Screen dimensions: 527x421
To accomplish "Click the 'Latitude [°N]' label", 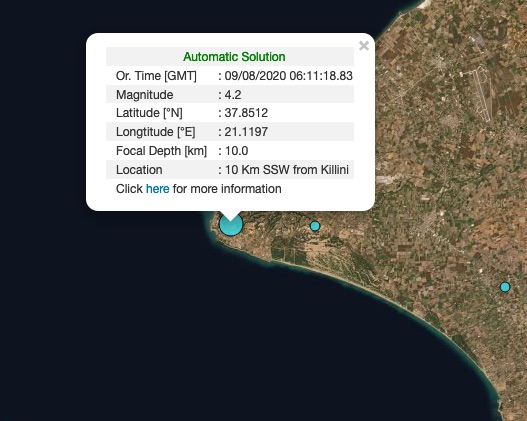I will click(149, 113).
